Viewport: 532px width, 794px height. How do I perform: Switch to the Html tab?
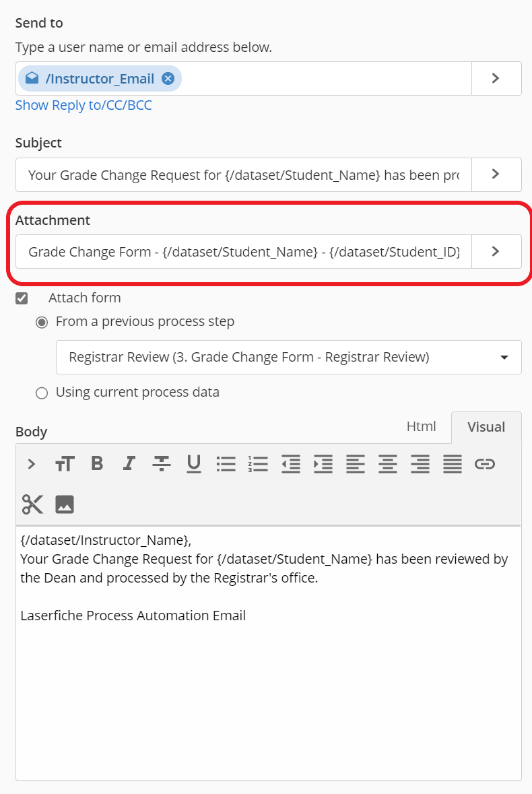tap(422, 427)
